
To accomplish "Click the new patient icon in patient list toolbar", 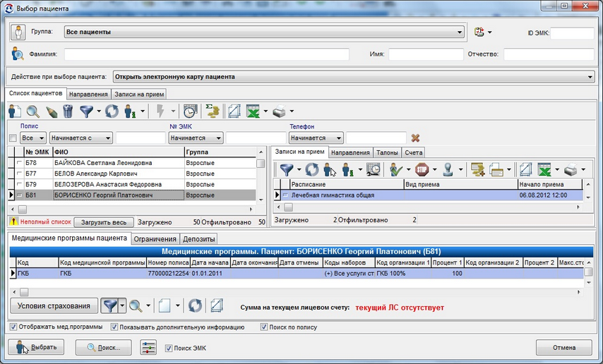I will click(15, 111).
